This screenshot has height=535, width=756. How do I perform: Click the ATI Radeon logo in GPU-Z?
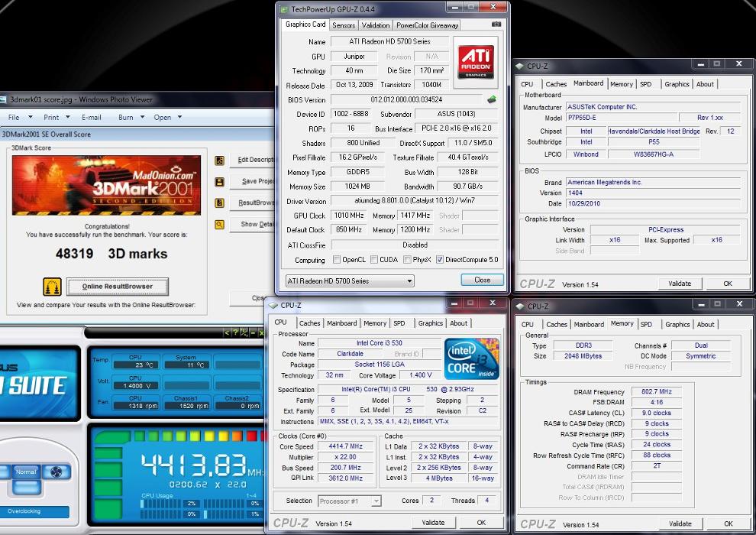coord(476,62)
